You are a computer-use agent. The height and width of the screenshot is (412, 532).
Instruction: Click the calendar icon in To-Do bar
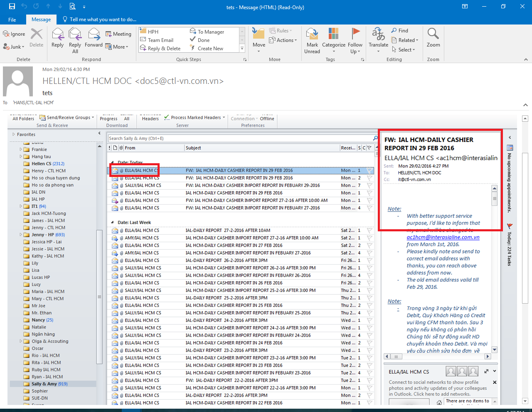click(x=510, y=148)
